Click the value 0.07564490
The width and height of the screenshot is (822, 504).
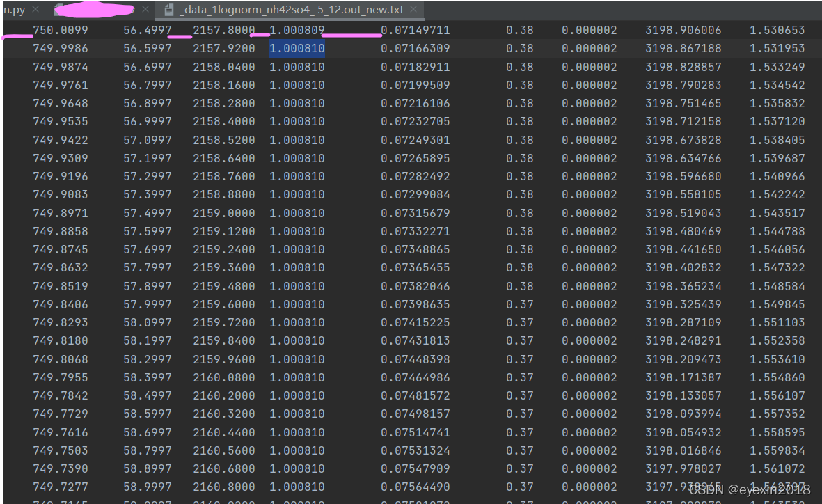point(416,487)
